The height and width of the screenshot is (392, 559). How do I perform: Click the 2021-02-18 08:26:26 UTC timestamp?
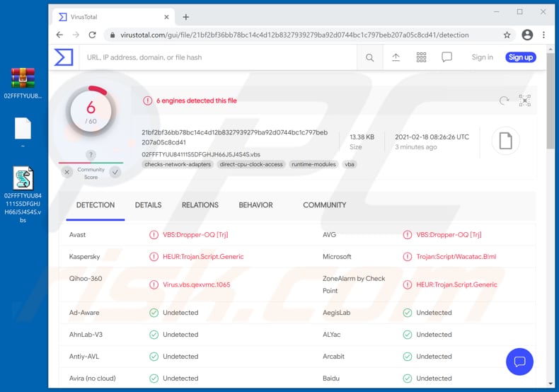click(432, 137)
